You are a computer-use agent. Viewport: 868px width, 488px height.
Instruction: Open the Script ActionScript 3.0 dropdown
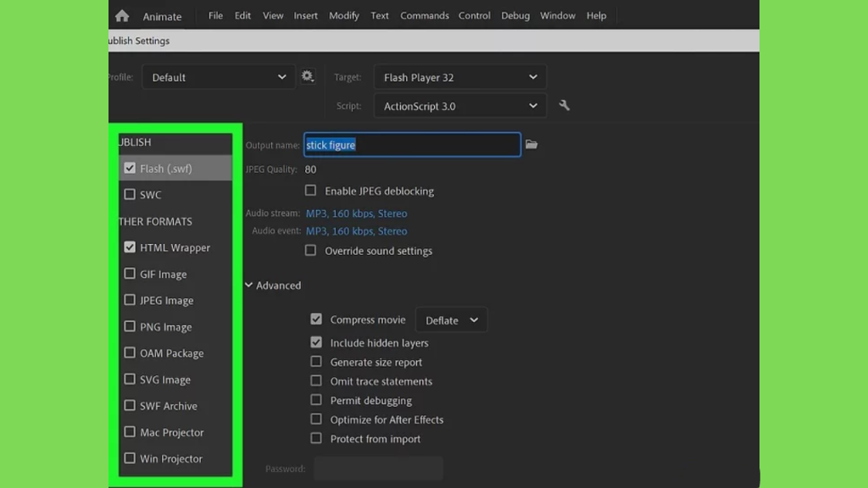pos(460,106)
